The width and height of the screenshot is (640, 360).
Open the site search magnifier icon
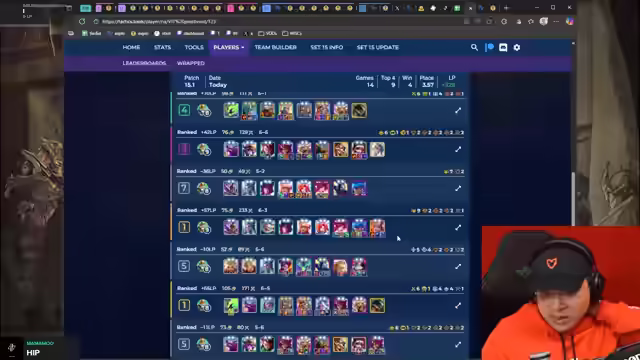click(474, 47)
